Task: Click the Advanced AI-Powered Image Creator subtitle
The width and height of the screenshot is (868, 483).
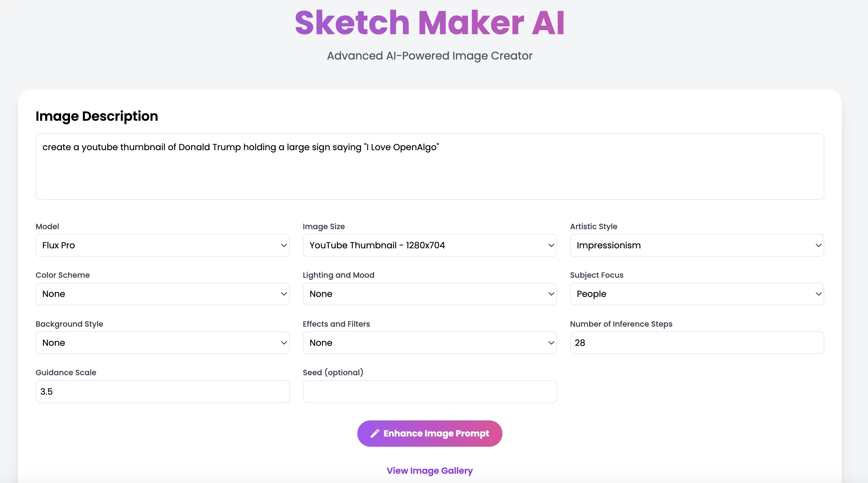Action: [x=430, y=56]
